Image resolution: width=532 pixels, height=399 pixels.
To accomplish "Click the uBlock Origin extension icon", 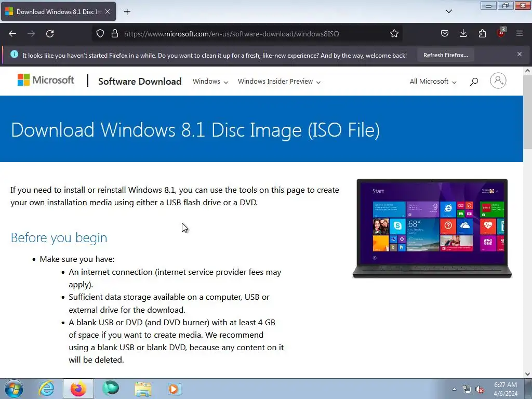I will click(501, 33).
